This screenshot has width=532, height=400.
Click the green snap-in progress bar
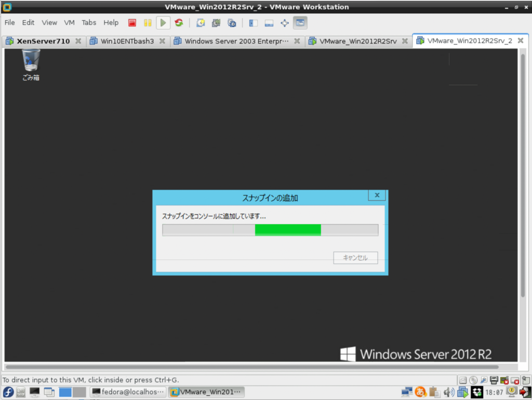270,230
